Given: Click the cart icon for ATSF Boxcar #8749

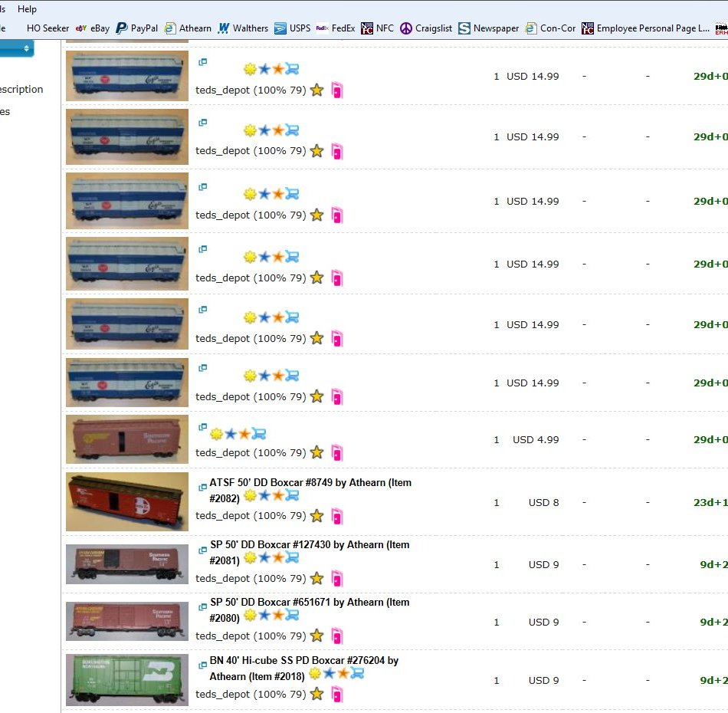Looking at the screenshot, I should click(x=292, y=495).
